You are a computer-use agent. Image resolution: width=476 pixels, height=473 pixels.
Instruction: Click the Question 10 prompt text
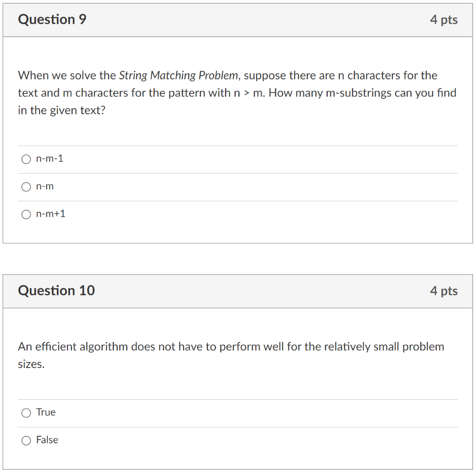(231, 346)
